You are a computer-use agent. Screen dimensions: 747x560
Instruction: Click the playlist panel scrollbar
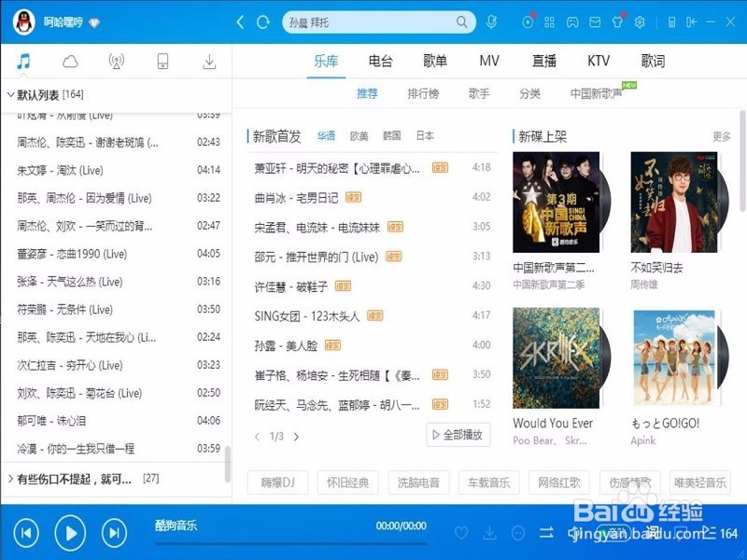pos(228,464)
